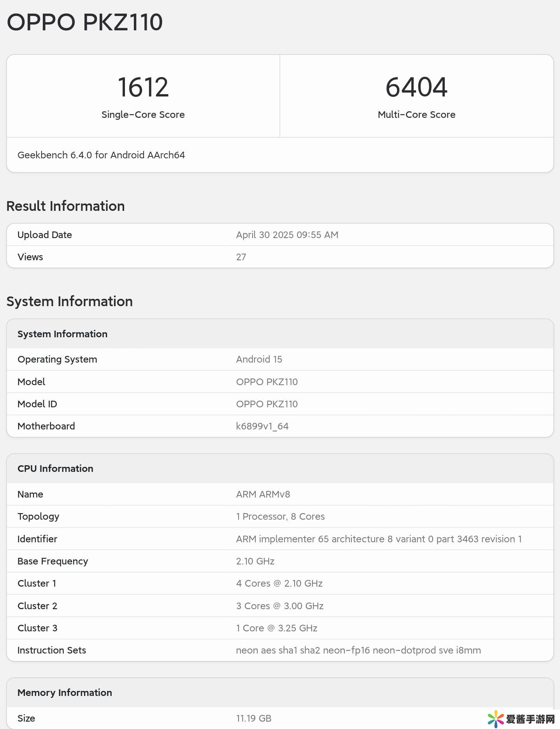Screen dimensions: 560x729
Task: Click the ARM implementer identifier string
Action: (378, 539)
